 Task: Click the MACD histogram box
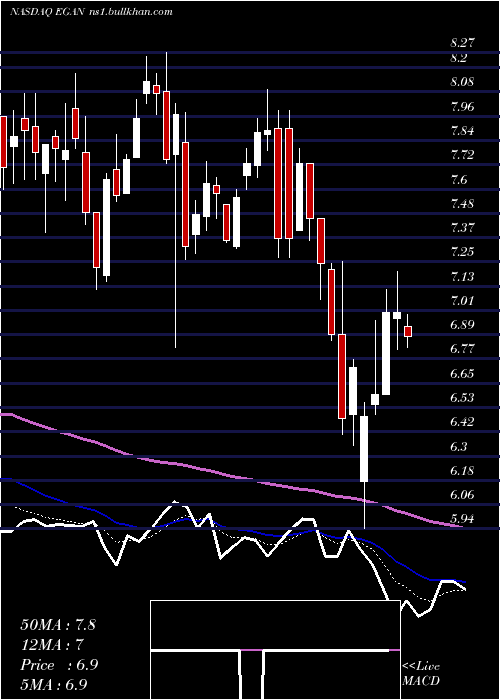(x=275, y=650)
